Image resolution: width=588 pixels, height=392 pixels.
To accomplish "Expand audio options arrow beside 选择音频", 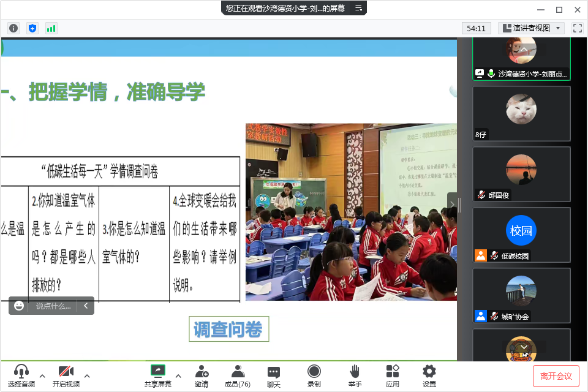I will click(x=42, y=375).
